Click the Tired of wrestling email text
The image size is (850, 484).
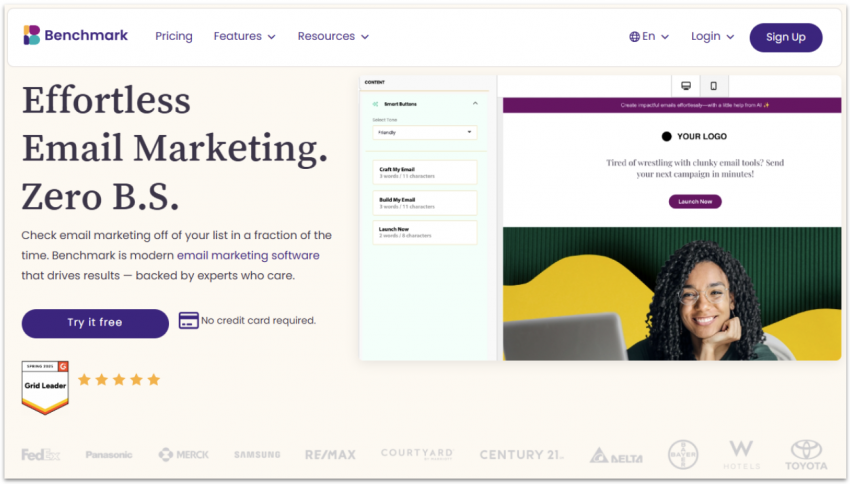point(695,168)
